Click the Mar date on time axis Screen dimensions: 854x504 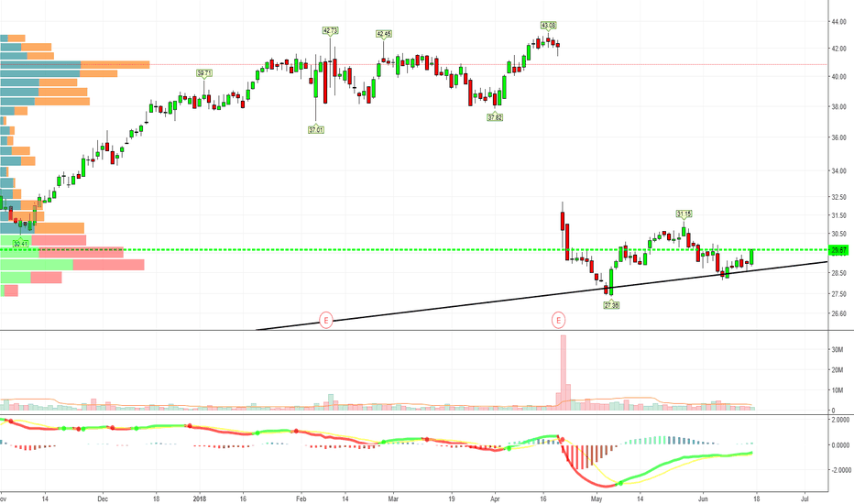tap(393, 499)
